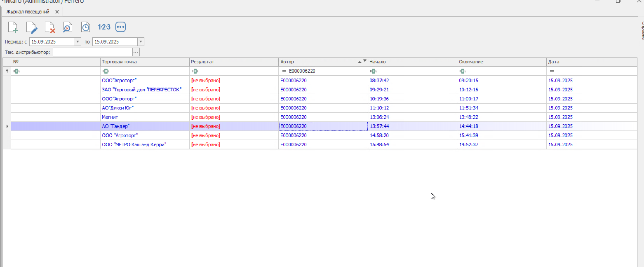This screenshot has width=644, height=267.
Task: Click the period start date field 15.09.2025
Action: [52, 42]
